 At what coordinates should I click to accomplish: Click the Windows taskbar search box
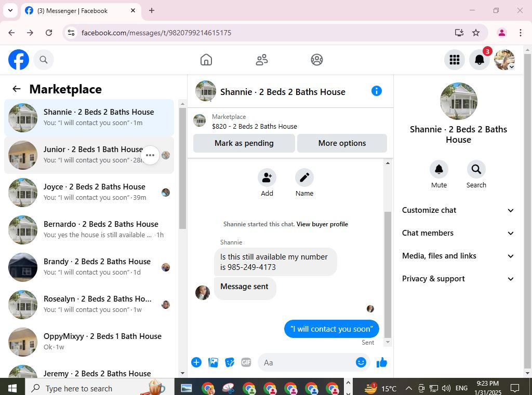(100, 388)
